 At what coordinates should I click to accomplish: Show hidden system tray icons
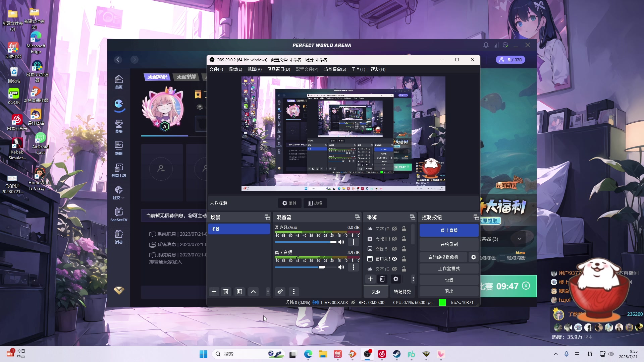[x=556, y=354]
